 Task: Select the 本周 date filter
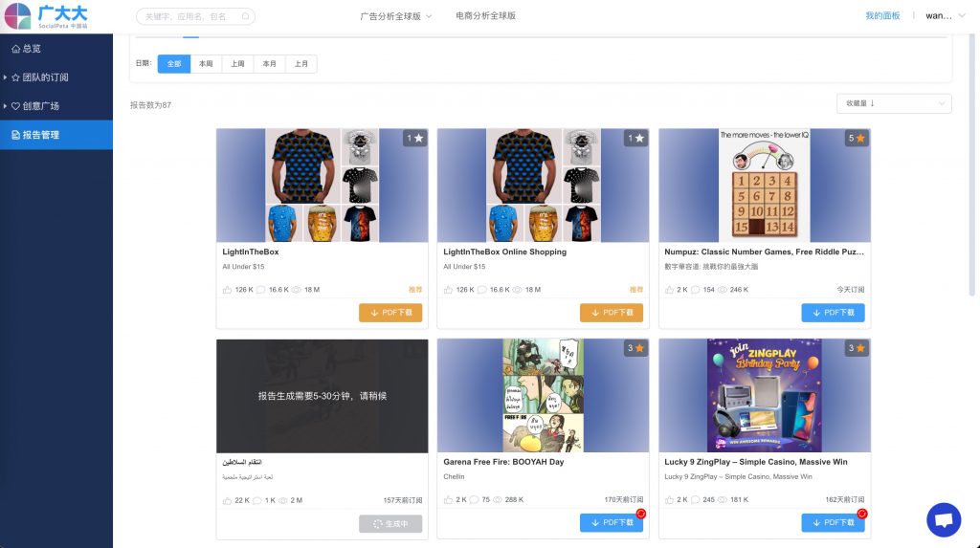point(206,64)
